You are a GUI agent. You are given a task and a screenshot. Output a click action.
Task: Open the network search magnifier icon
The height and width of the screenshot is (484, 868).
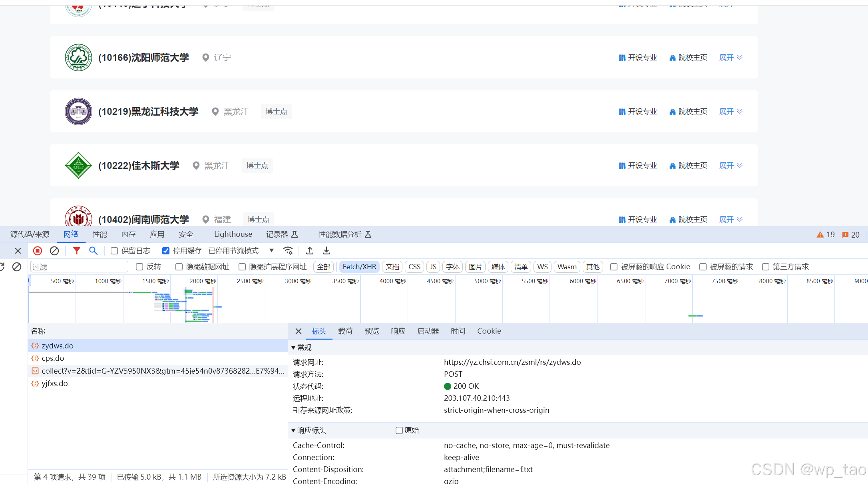point(93,251)
